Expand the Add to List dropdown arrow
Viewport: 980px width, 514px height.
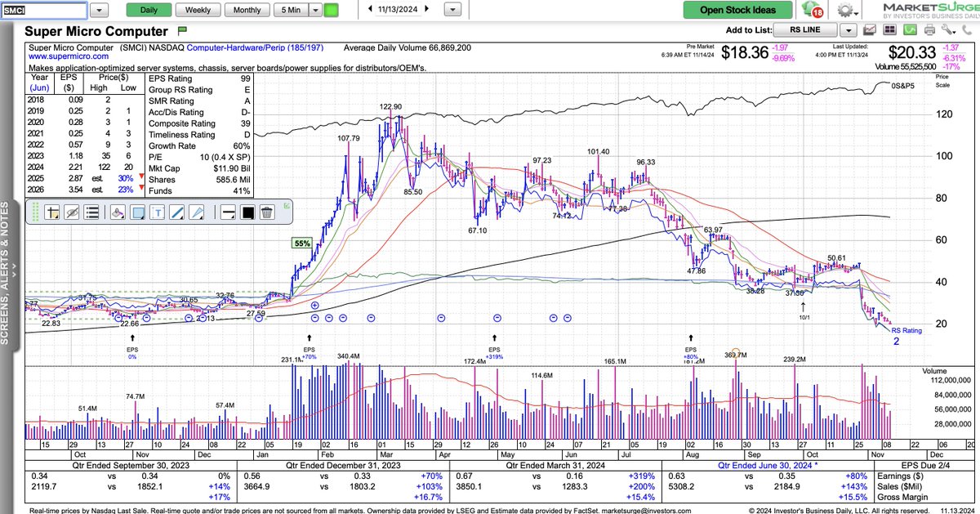point(849,30)
